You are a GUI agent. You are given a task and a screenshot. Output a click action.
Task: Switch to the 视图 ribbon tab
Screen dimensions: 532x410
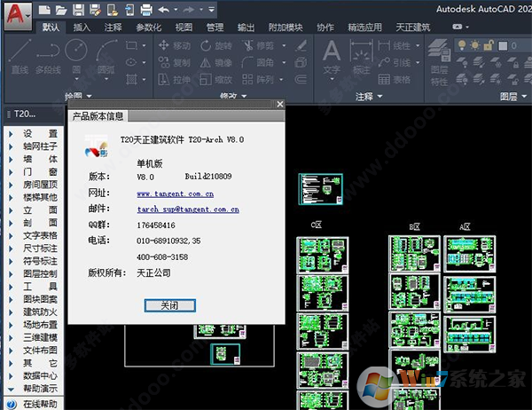click(184, 28)
